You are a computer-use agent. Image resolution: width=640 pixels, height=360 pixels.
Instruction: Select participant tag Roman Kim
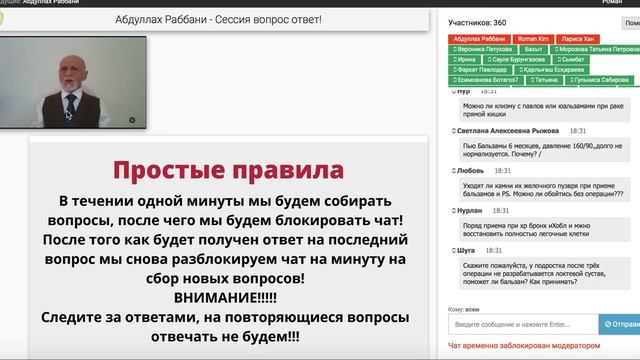pos(533,39)
